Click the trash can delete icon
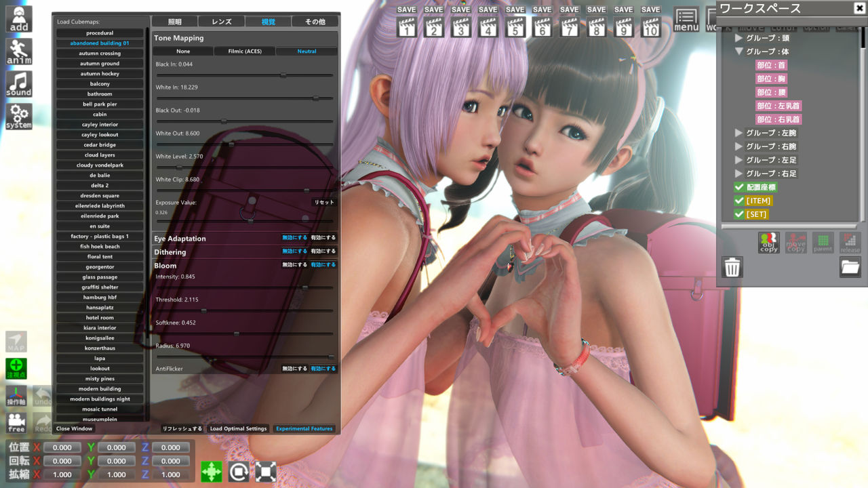The width and height of the screenshot is (868, 488). [732, 267]
